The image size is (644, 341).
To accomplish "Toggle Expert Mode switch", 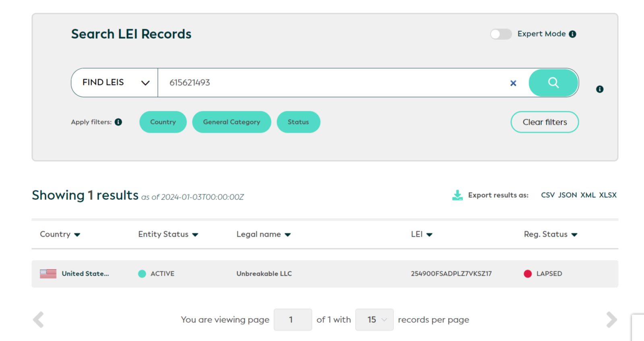I will tap(501, 34).
